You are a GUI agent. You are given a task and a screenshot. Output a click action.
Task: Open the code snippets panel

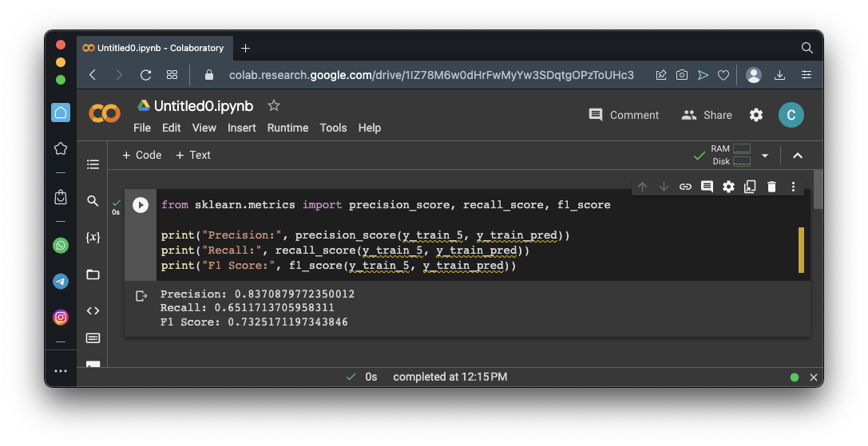pos(93,311)
